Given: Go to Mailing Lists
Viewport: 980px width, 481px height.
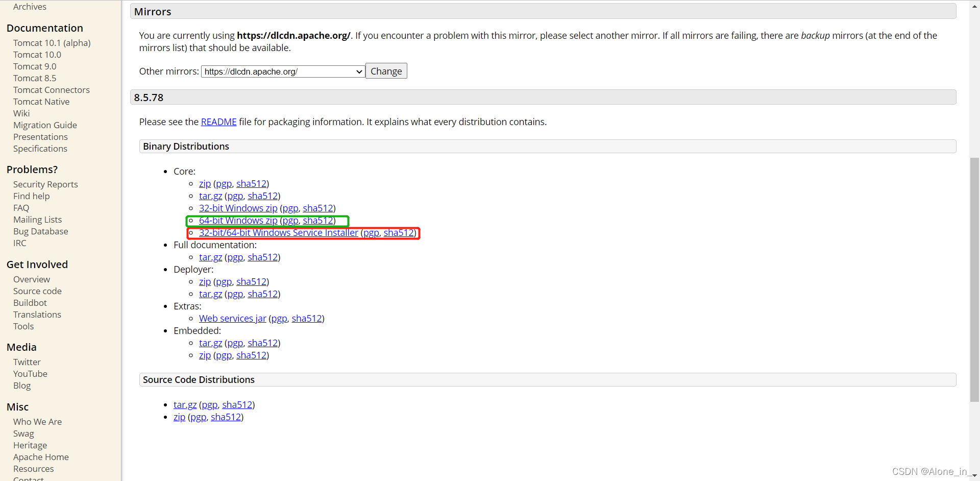Looking at the screenshot, I should pos(37,220).
